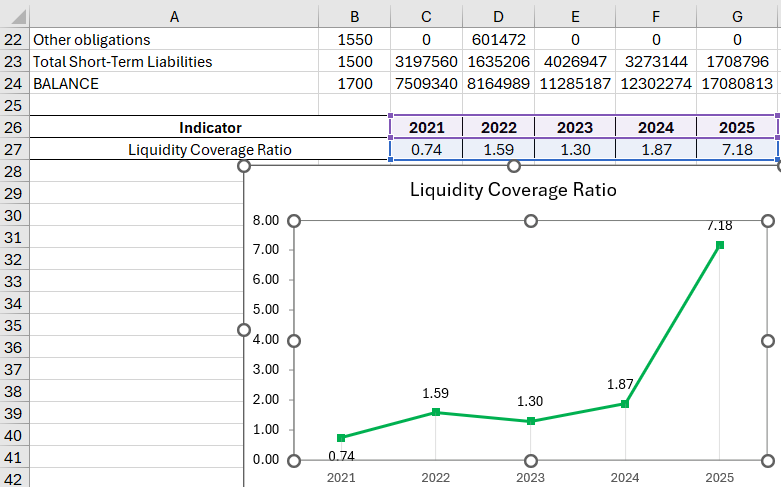Click plot area's top-right resize handle

click(x=768, y=221)
